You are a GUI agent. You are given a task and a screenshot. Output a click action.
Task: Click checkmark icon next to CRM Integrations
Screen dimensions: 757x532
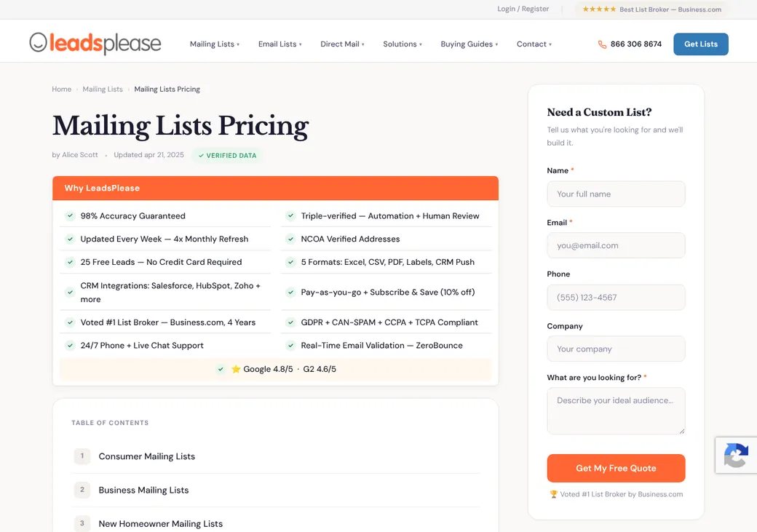point(71,292)
